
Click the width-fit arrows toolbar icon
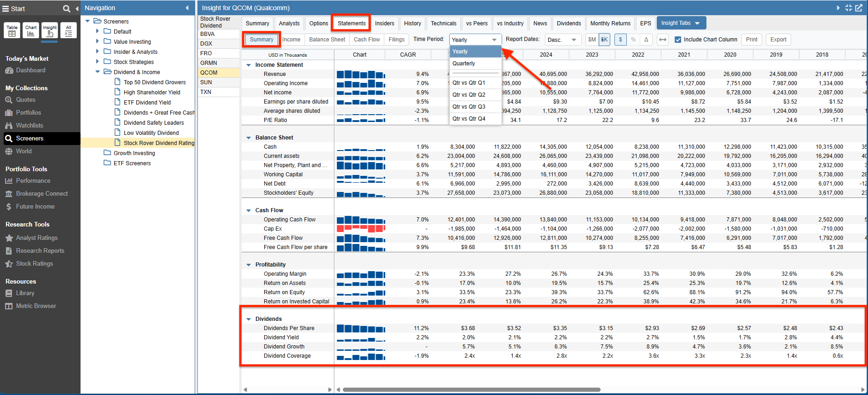663,40
